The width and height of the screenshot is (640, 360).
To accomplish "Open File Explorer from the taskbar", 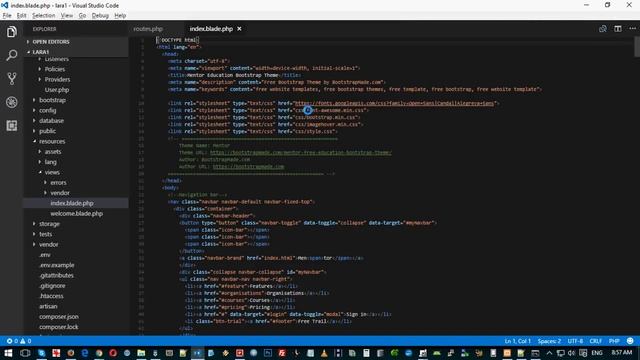I will [x=141, y=353].
